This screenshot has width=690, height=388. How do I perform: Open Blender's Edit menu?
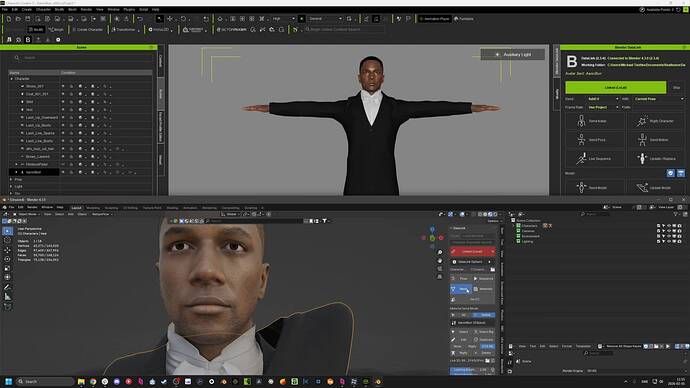tap(21, 207)
